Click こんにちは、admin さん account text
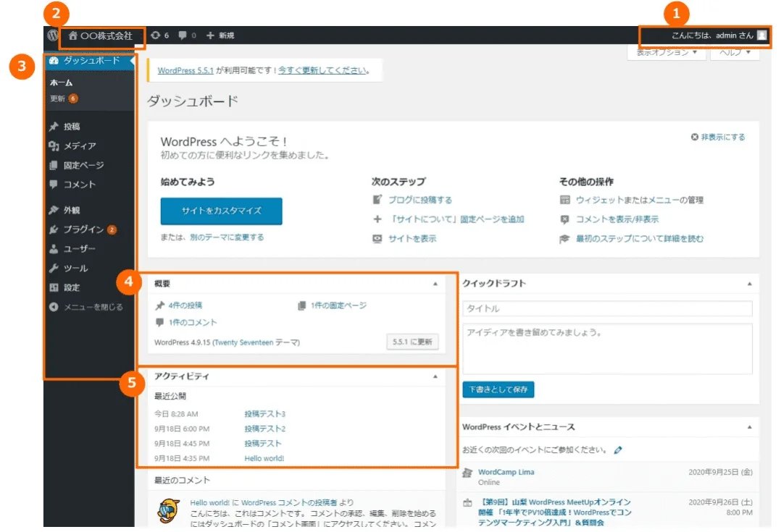Screen dimensions: 781x532 tap(711, 35)
